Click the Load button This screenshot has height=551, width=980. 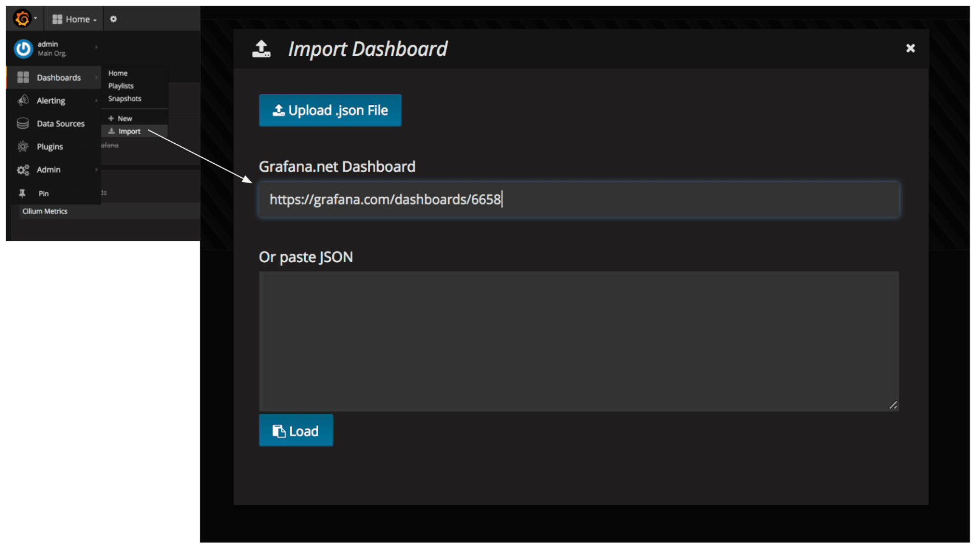pos(296,431)
